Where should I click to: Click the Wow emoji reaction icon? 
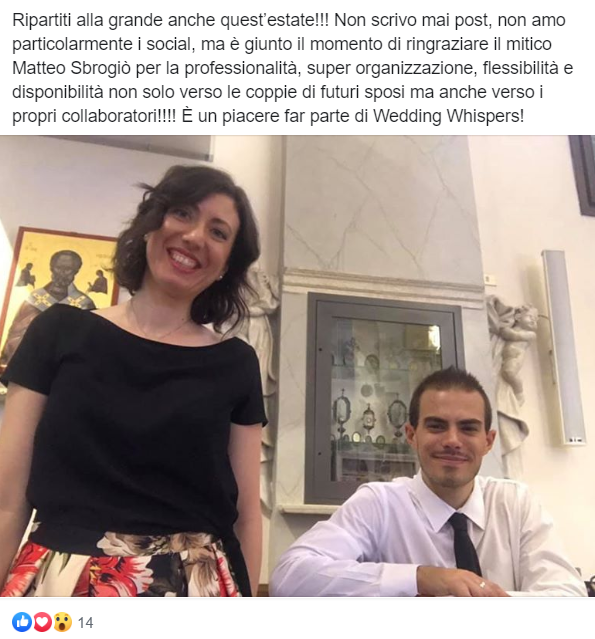coord(62,622)
